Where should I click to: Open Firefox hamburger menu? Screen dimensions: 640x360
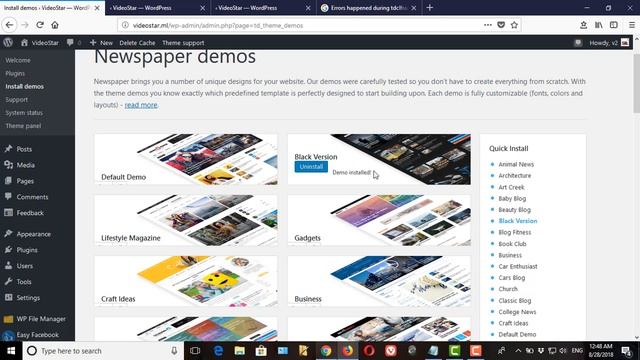click(x=631, y=25)
